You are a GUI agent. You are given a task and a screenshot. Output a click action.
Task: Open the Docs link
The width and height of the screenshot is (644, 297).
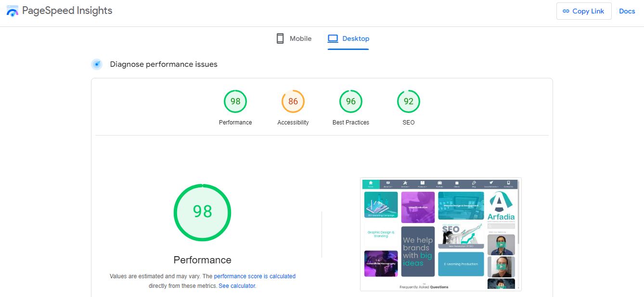click(627, 11)
